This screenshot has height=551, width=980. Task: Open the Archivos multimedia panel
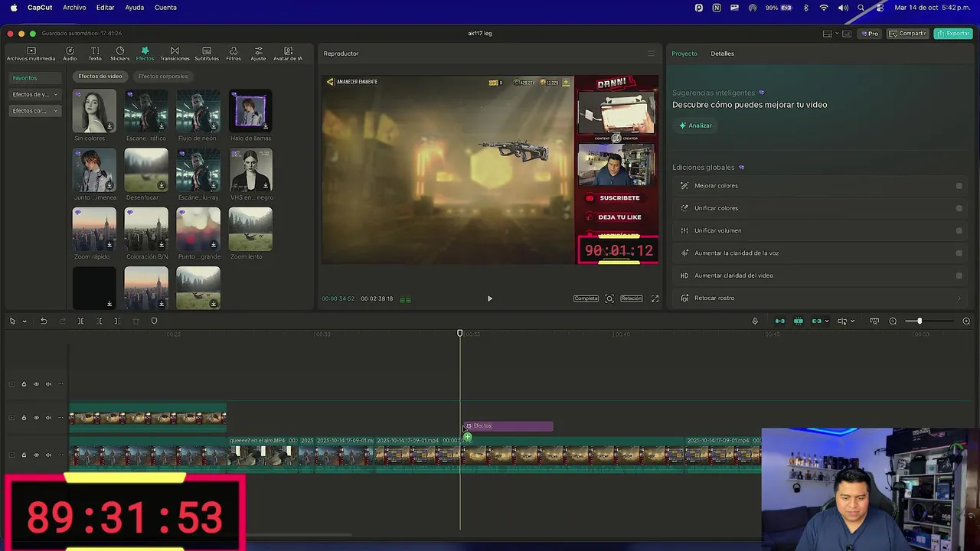pyautogui.click(x=31, y=54)
